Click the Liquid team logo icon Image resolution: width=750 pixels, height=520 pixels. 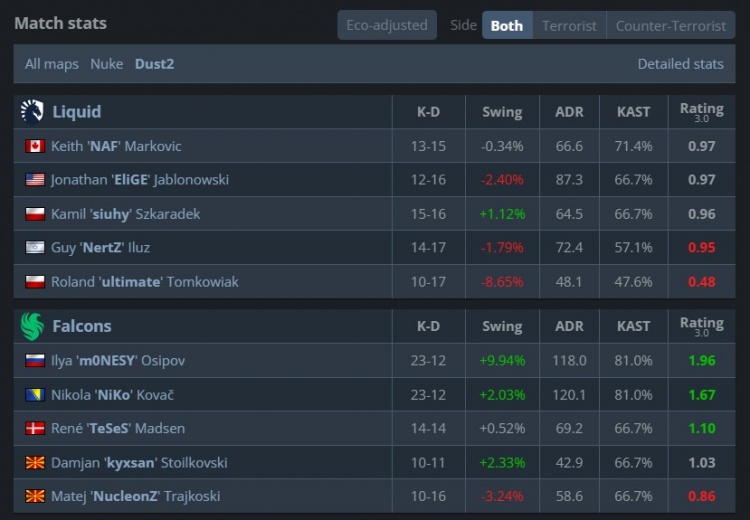click(x=32, y=112)
